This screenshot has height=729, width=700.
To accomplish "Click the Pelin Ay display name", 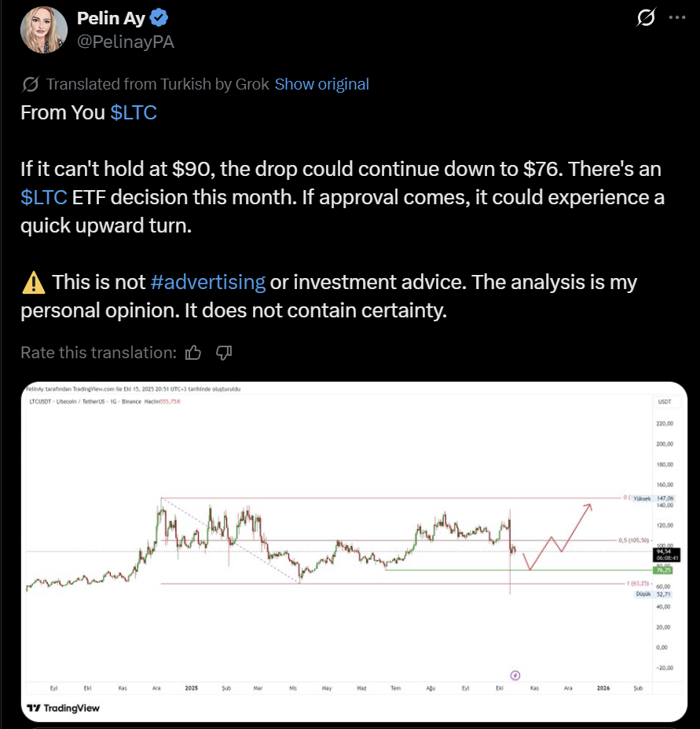I will point(112,18).
